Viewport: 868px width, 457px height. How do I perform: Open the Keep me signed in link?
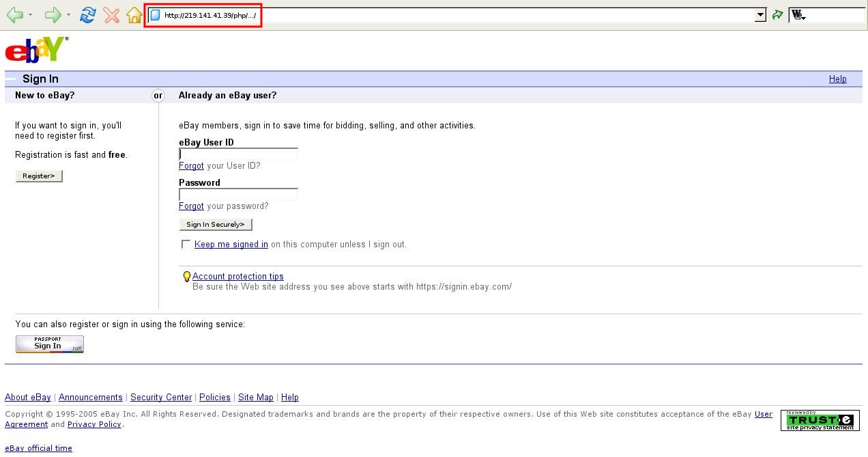pyautogui.click(x=231, y=245)
